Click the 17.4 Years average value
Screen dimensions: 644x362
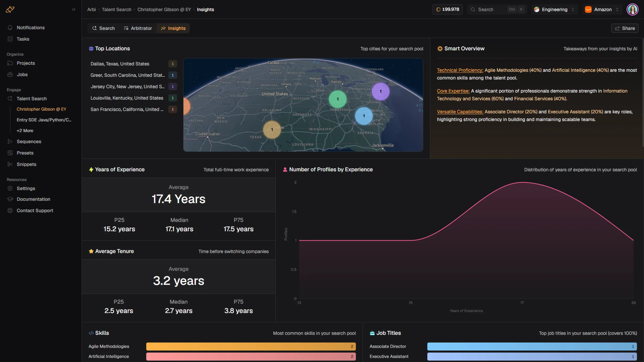(x=179, y=199)
